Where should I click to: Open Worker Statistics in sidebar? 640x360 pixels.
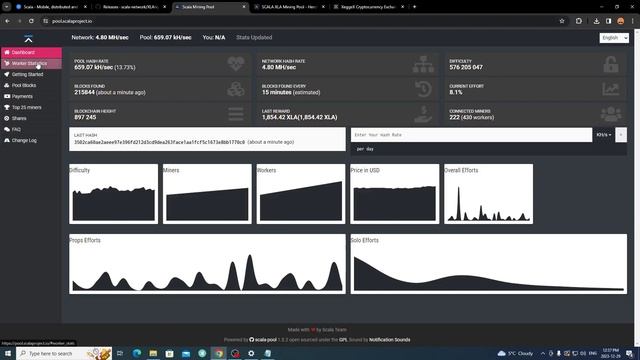pos(31,63)
